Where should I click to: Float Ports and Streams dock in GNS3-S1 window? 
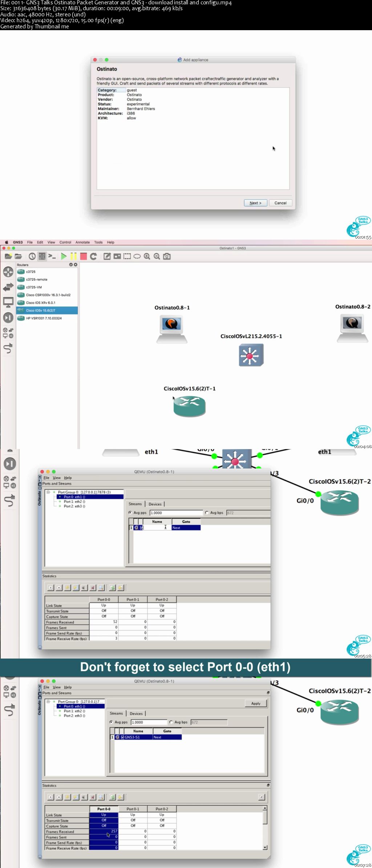click(268, 693)
